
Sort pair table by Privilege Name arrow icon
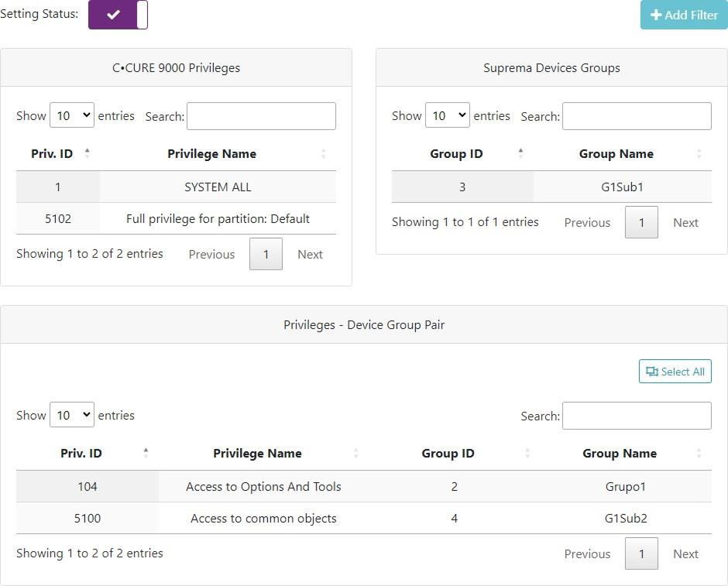355,453
